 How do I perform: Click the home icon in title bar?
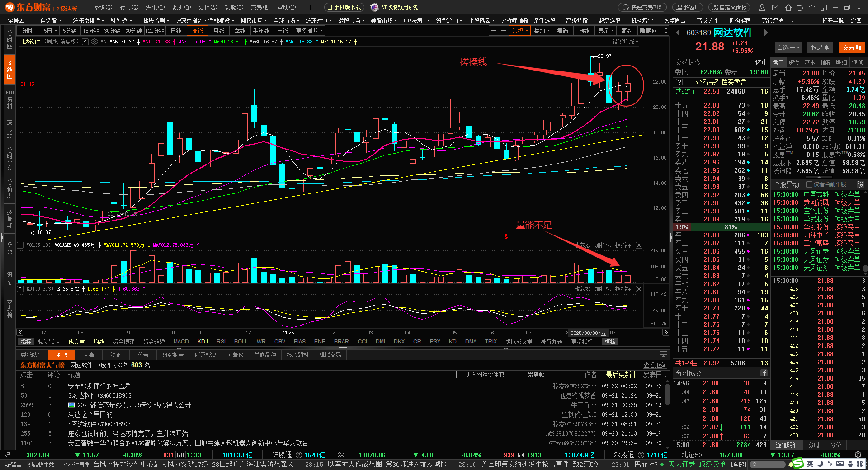[x=788, y=8]
